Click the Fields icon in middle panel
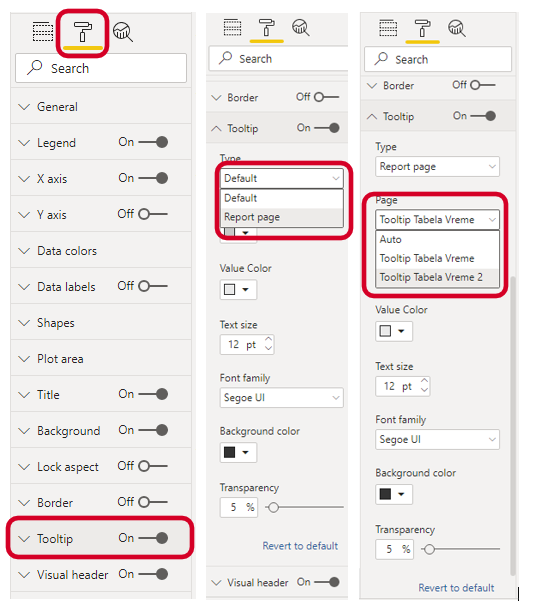Image resolution: width=537 pixels, height=610 pixels. (232, 27)
